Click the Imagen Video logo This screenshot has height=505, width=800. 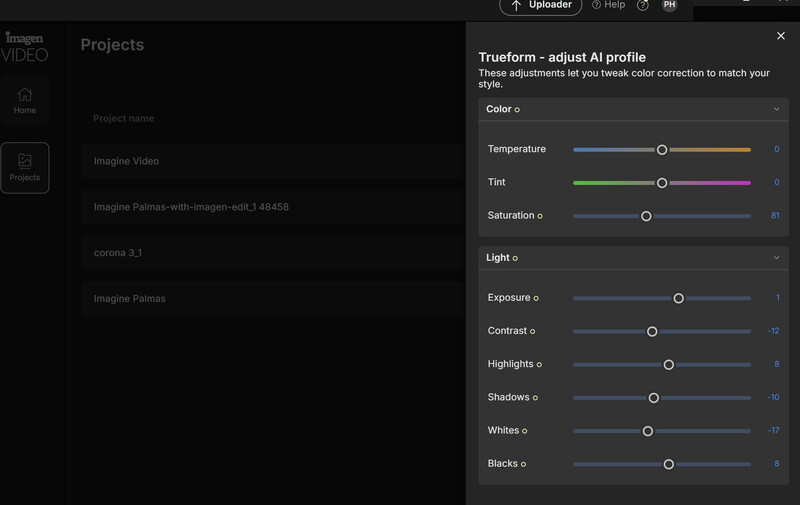coord(24,46)
